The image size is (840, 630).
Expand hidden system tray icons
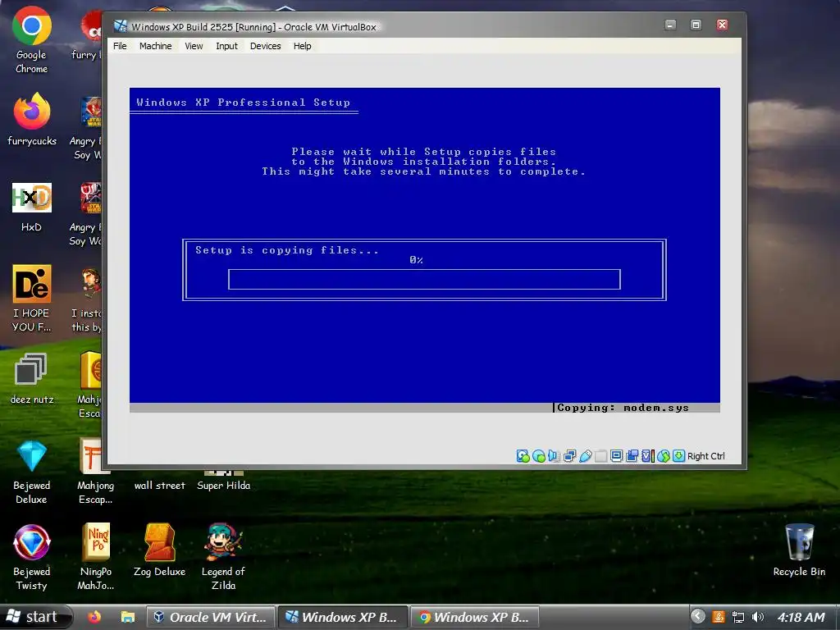pyautogui.click(x=697, y=617)
